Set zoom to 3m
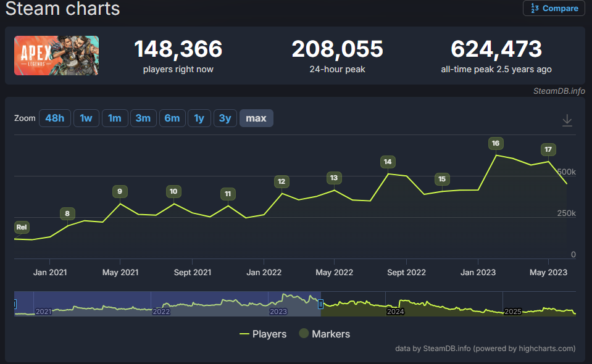 (143, 118)
